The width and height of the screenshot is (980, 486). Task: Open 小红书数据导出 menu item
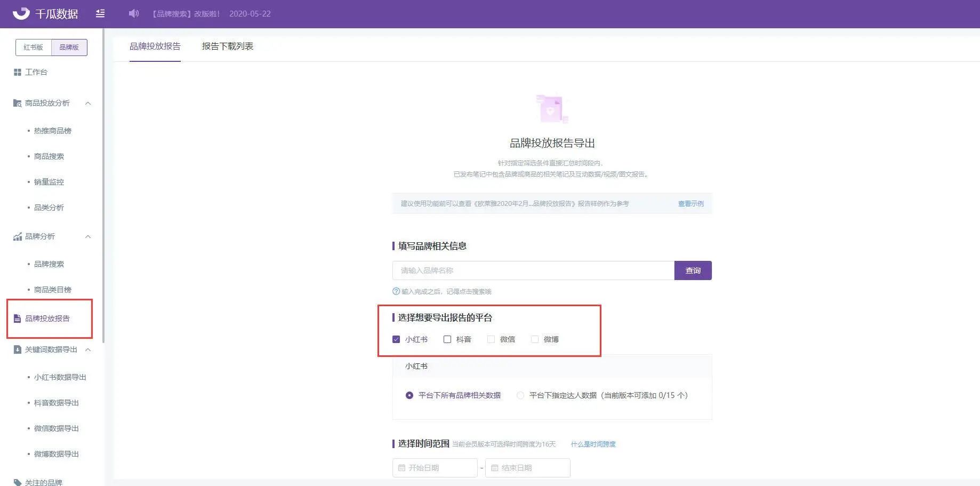click(x=60, y=377)
